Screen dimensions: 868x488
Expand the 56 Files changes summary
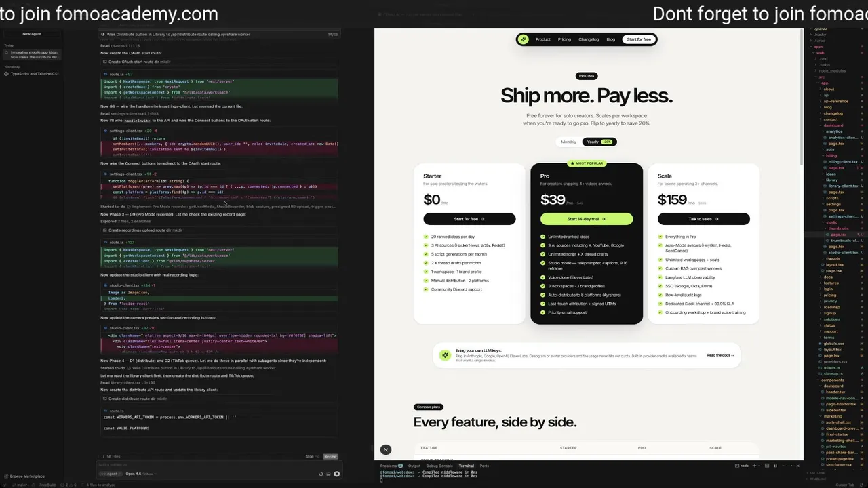point(113,457)
